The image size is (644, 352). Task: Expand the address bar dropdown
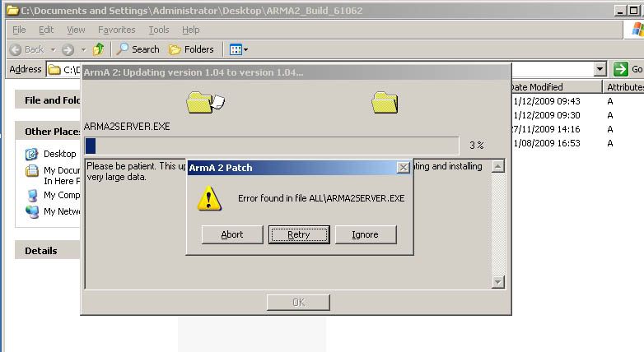(x=600, y=69)
